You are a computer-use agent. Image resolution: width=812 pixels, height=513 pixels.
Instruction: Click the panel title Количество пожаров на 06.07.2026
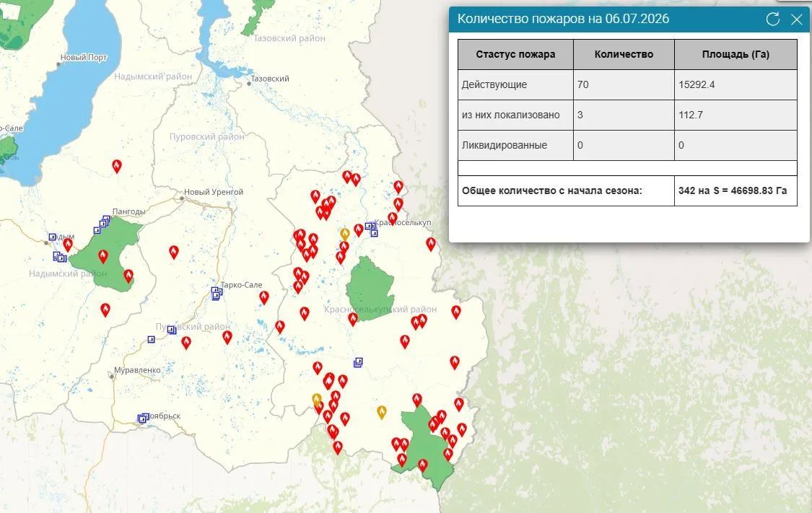564,19
